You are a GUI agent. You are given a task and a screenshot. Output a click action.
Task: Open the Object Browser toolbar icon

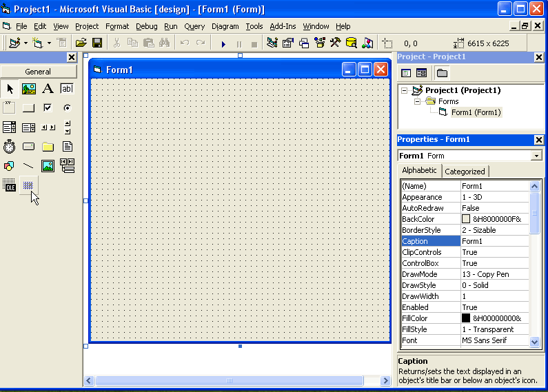(320, 43)
